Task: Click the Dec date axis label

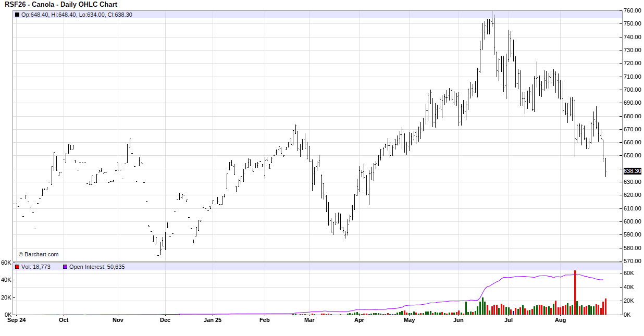Action: [x=165, y=320]
